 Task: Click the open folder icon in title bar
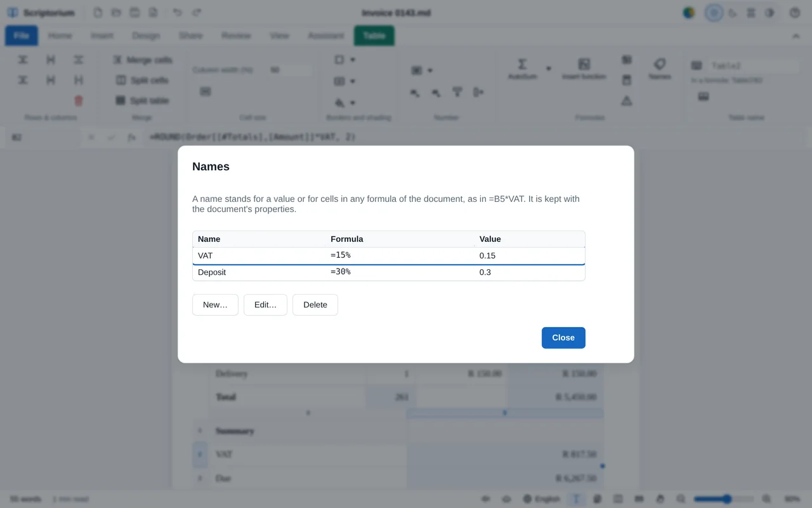pos(116,13)
